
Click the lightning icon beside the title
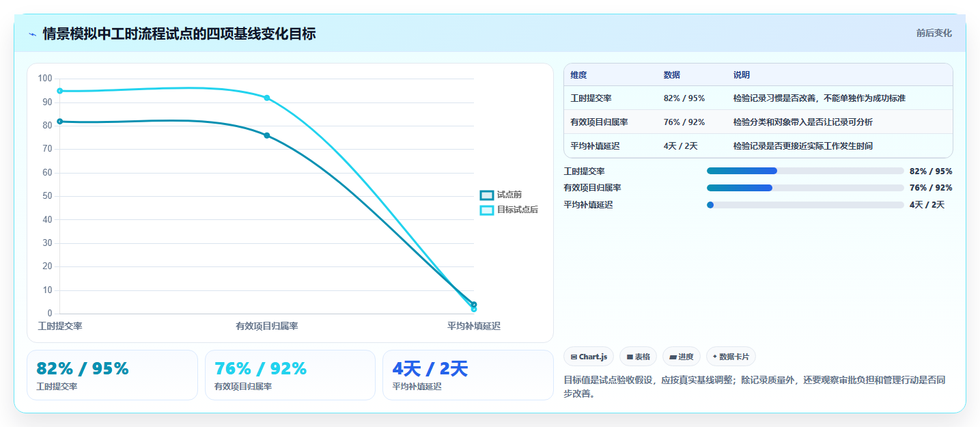[32, 33]
